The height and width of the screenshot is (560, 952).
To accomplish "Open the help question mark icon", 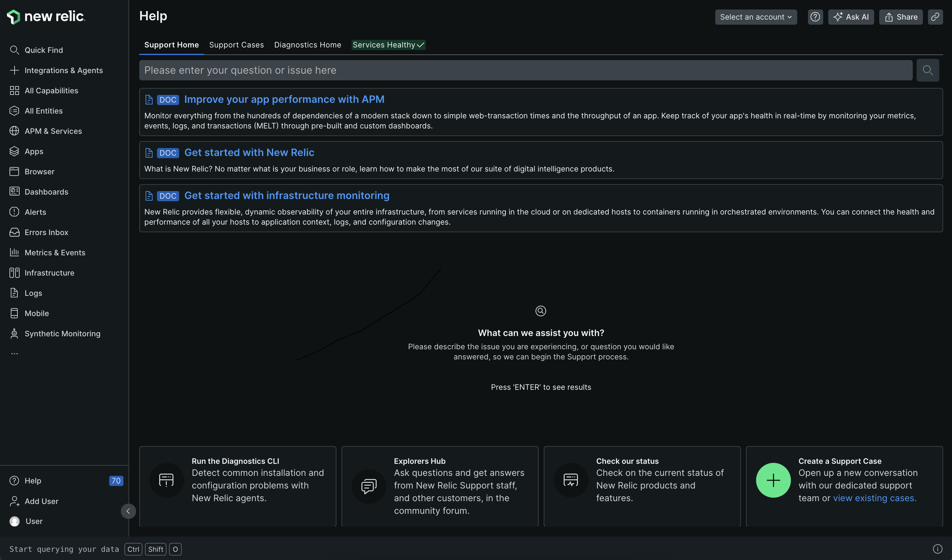I will (x=815, y=17).
